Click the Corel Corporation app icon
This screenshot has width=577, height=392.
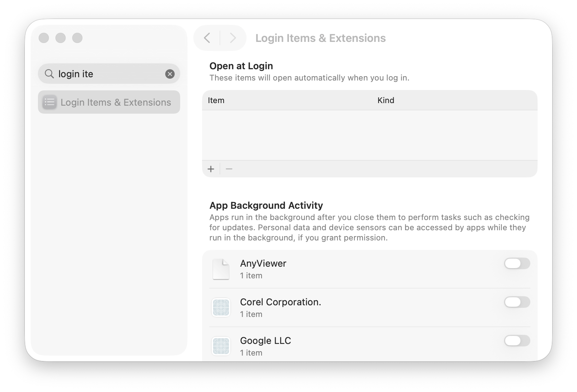click(x=221, y=308)
